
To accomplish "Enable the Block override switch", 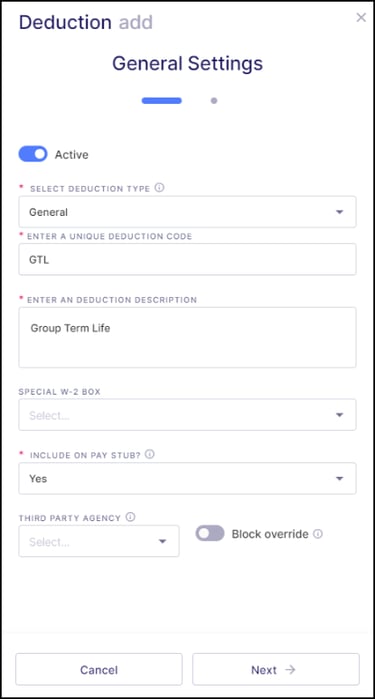I will click(x=210, y=533).
